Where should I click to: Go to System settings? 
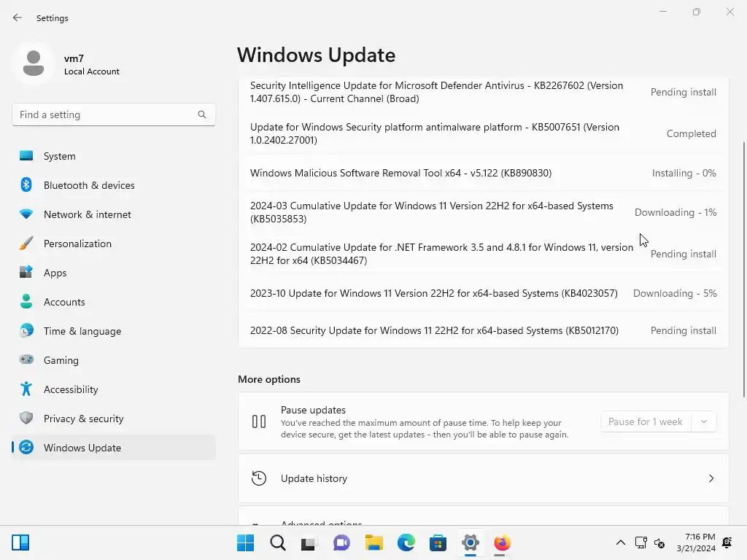pyautogui.click(x=113, y=156)
